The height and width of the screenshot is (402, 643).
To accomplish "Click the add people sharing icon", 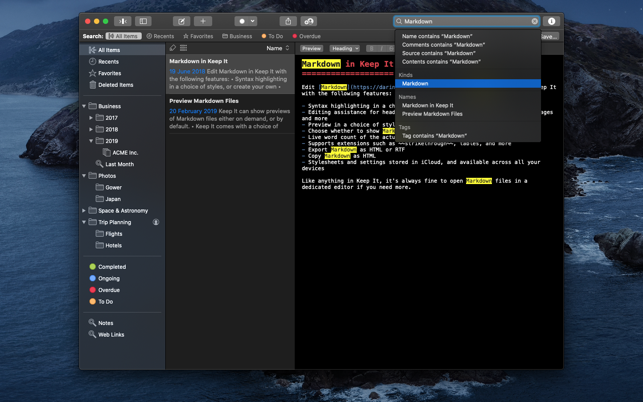I will coord(309,21).
